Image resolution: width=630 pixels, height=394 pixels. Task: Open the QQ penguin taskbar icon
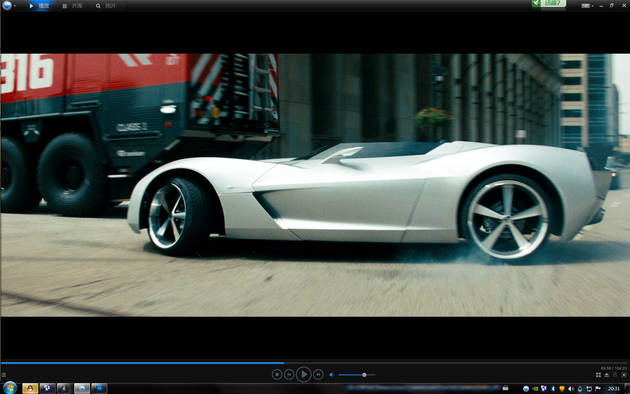(x=30, y=388)
